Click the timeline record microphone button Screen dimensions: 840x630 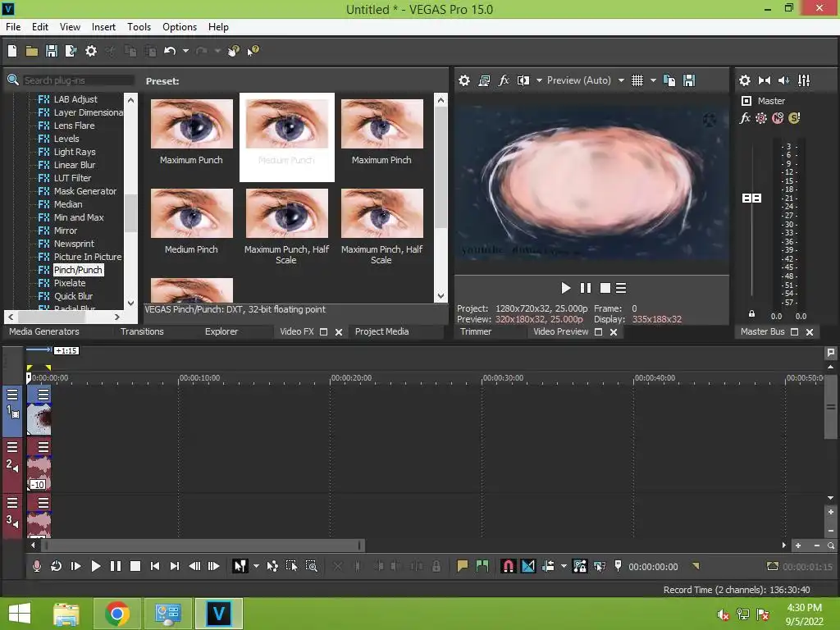(x=36, y=566)
